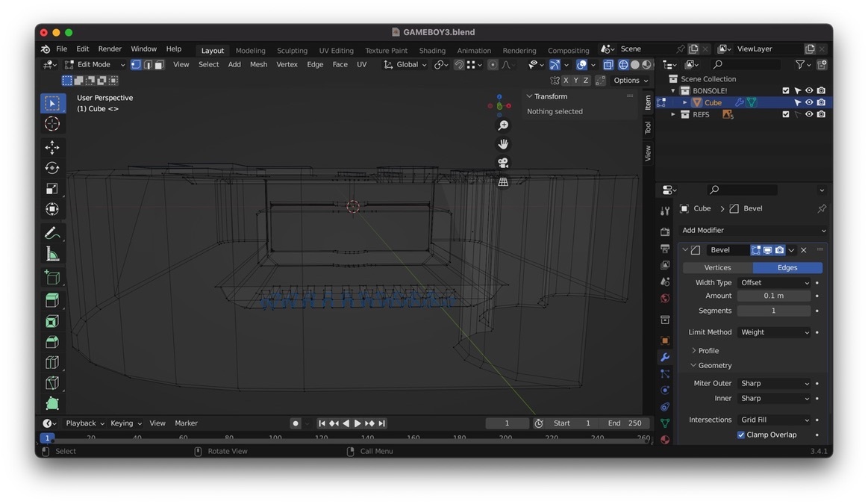Open the Width Type Offset dropdown
Screen dimensions: 868x504
774,283
